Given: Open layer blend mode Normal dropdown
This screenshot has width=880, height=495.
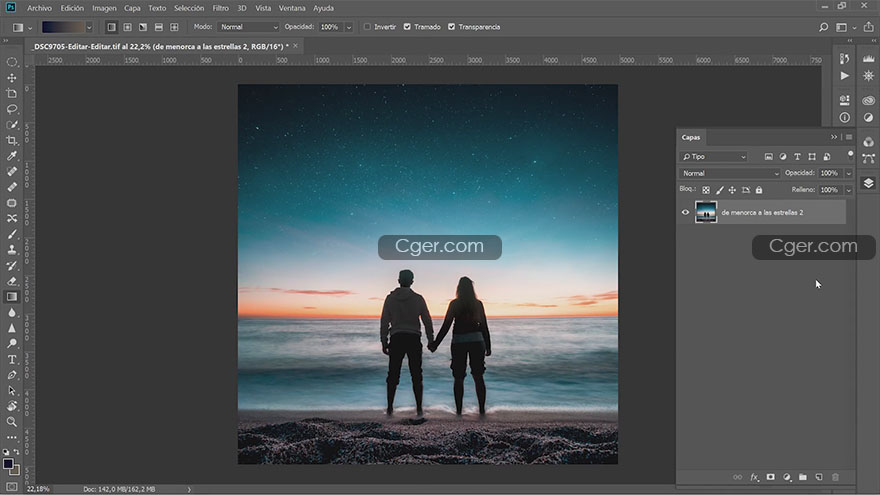Looking at the screenshot, I should pos(730,173).
